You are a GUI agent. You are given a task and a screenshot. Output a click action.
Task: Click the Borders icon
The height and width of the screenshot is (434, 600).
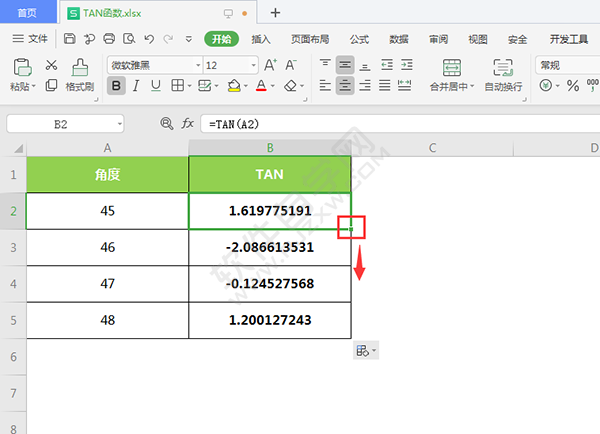point(177,85)
